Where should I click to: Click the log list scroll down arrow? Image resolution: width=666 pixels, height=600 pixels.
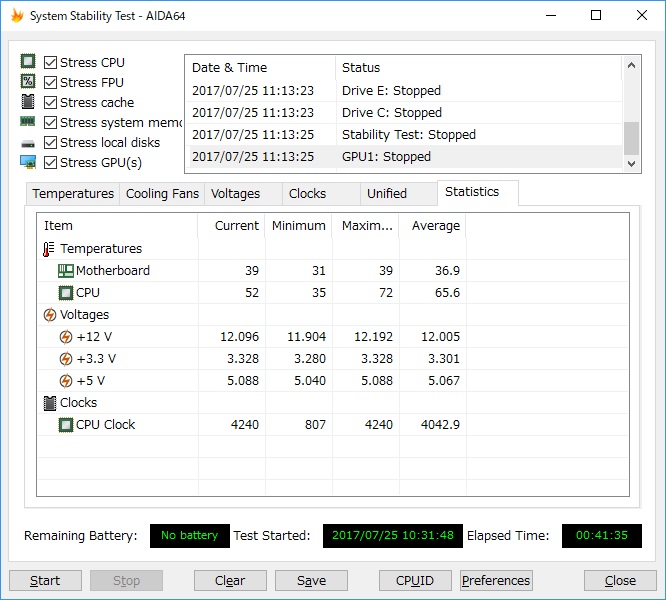(632, 163)
